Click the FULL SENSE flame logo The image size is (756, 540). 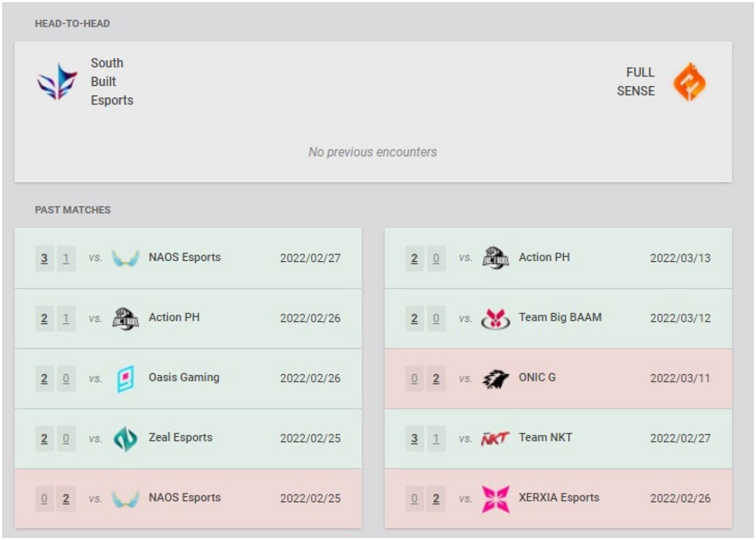689,82
